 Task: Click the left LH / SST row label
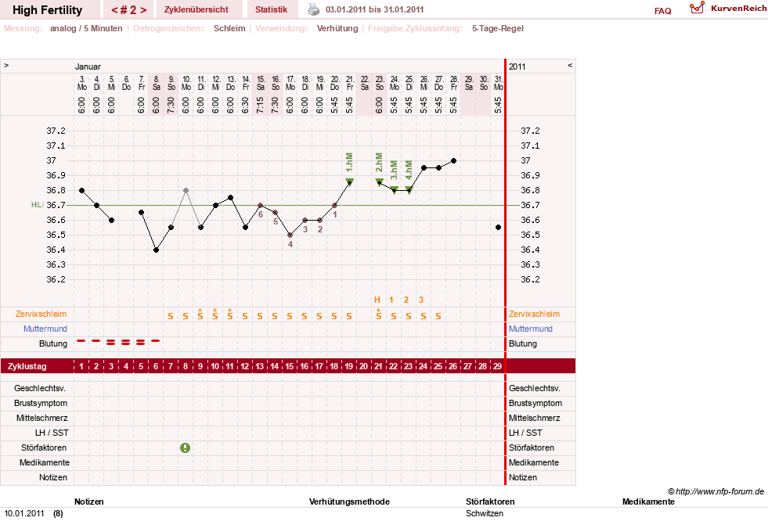point(52,433)
